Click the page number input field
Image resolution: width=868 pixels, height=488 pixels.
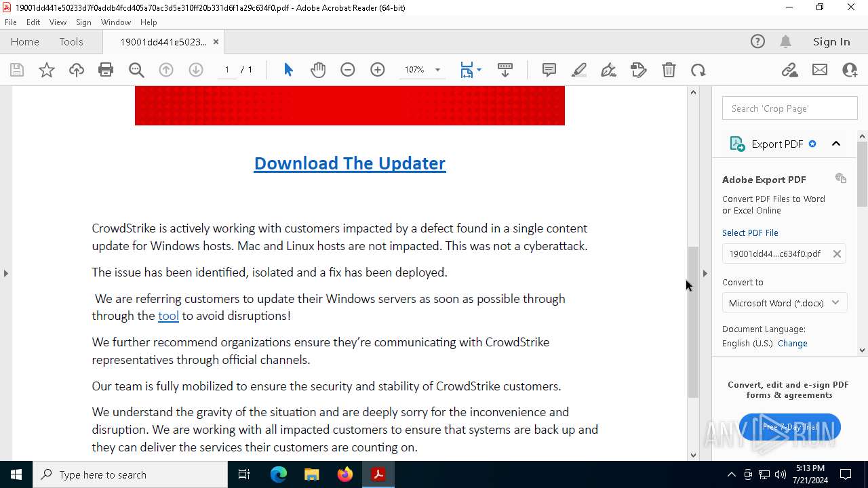(227, 70)
